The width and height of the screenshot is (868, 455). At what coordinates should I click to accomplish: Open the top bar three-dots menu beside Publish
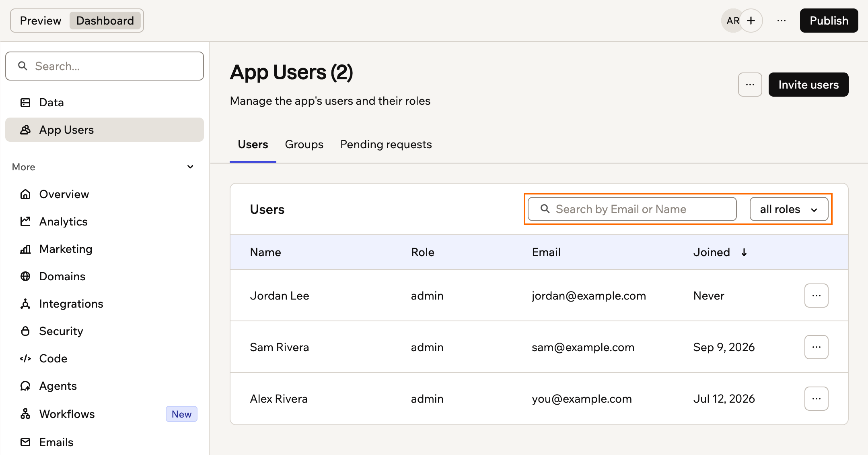click(x=782, y=21)
